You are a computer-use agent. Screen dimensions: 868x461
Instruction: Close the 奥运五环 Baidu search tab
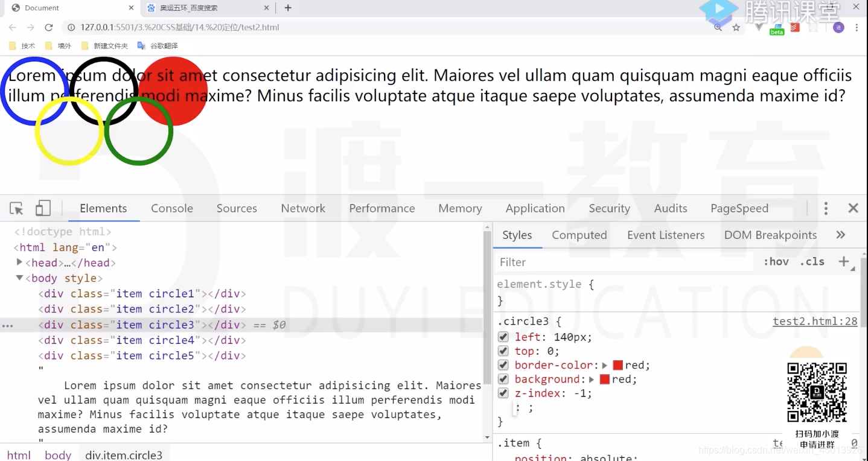pyautogui.click(x=267, y=8)
